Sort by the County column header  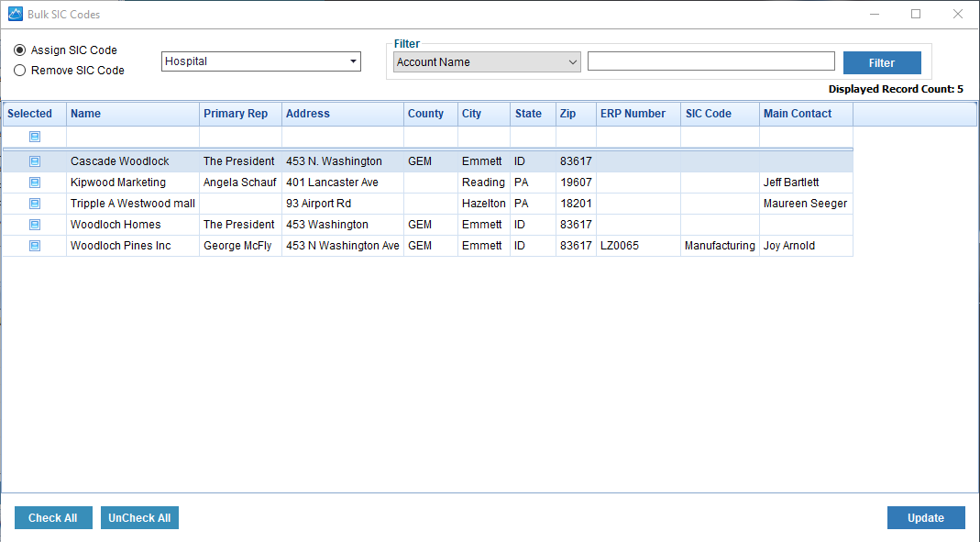tap(431, 114)
